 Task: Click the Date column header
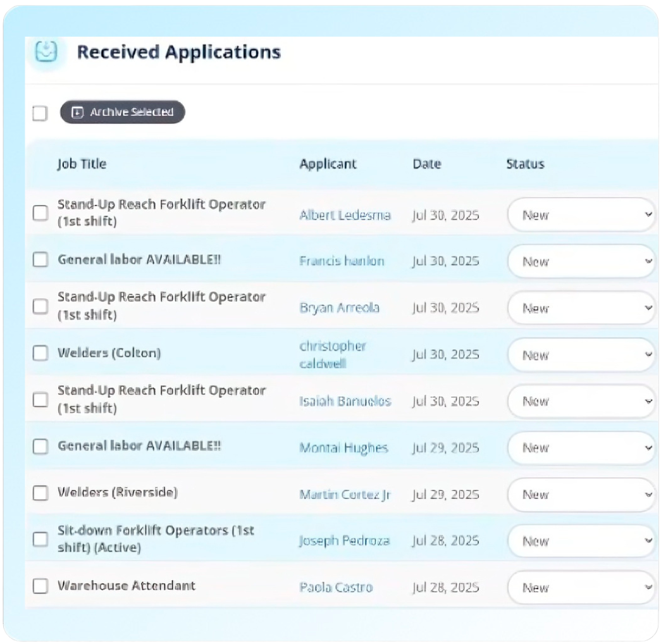[x=427, y=164]
